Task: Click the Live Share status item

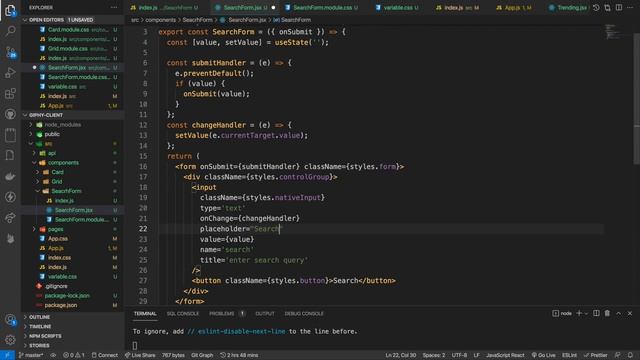Action: (x=140, y=355)
